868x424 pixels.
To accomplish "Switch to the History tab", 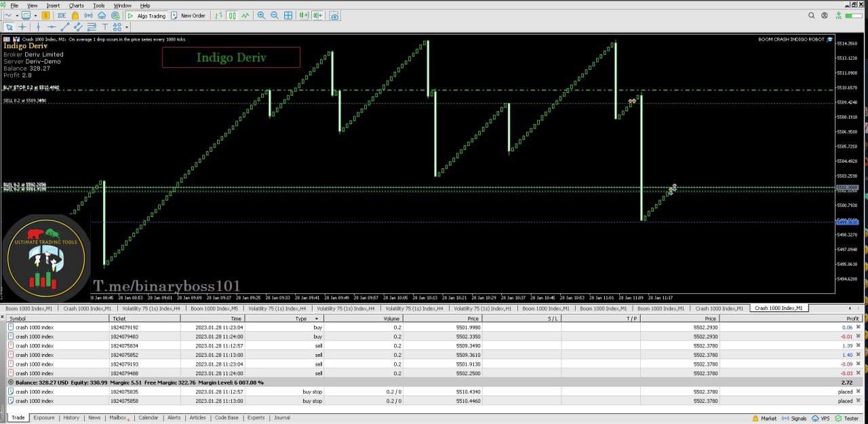I will (71, 418).
